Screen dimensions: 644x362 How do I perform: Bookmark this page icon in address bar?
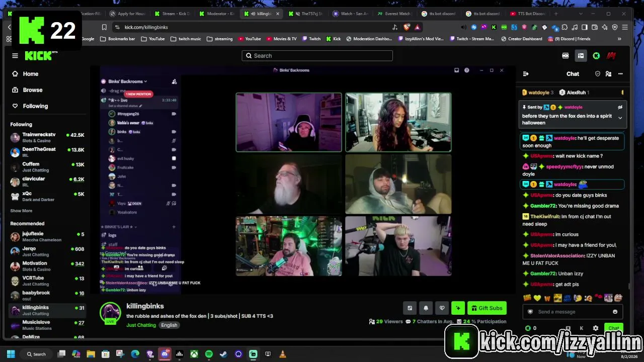pos(104,27)
